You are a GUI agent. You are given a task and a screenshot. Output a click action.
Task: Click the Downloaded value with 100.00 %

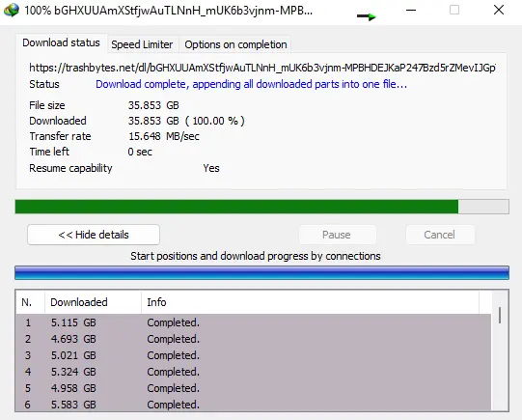click(x=186, y=121)
